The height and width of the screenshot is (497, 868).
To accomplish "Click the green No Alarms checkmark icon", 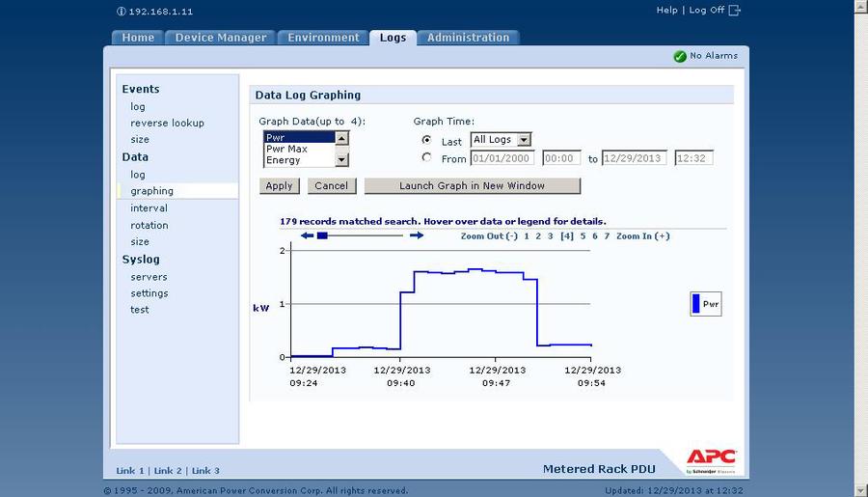I will pyautogui.click(x=680, y=56).
